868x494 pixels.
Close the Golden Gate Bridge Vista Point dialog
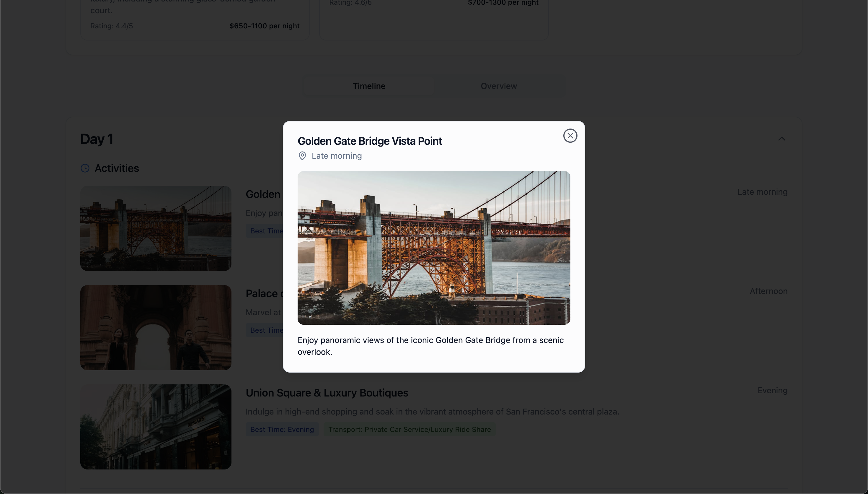570,136
